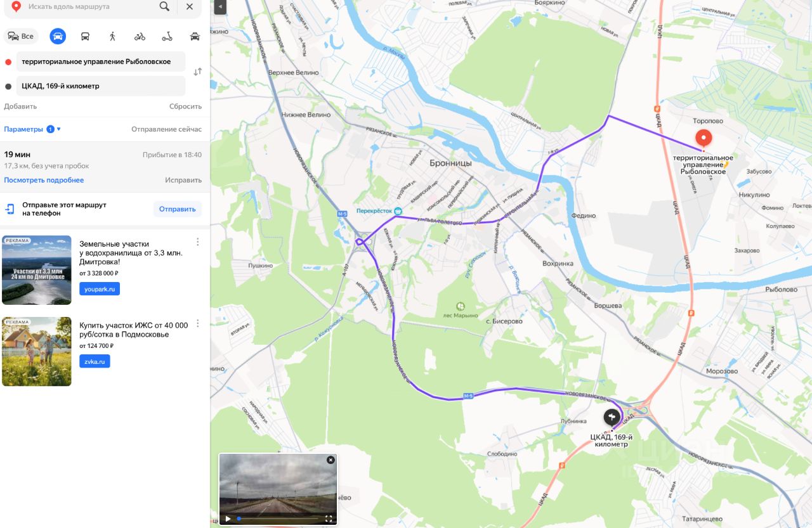Open 'Посмотреть подробнее' route details

point(44,180)
